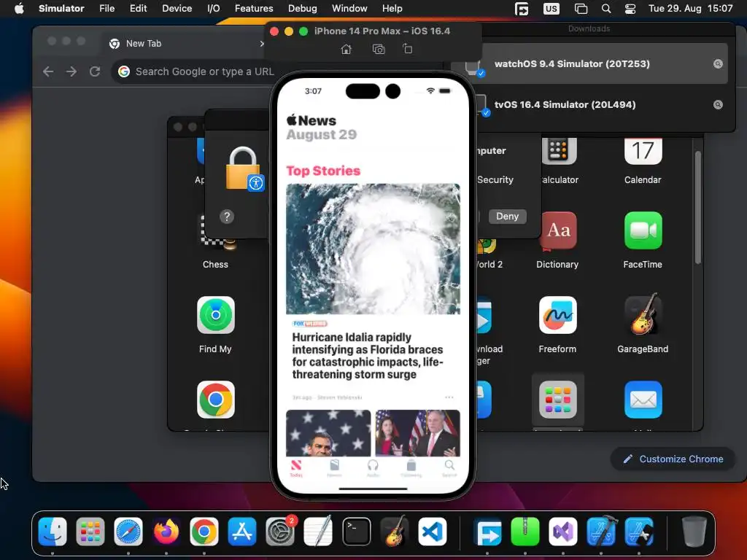
Task: Click the help question mark in dialog
Action: click(x=227, y=217)
